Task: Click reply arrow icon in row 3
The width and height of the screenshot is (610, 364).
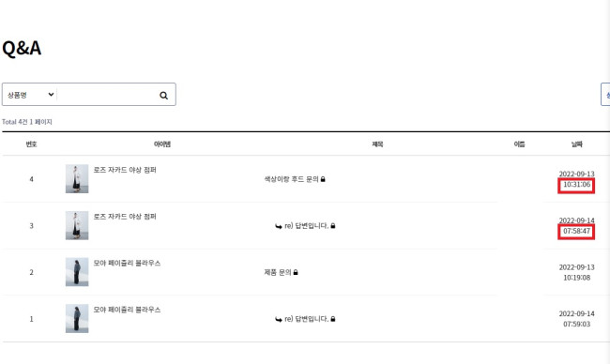Action: tap(279, 226)
